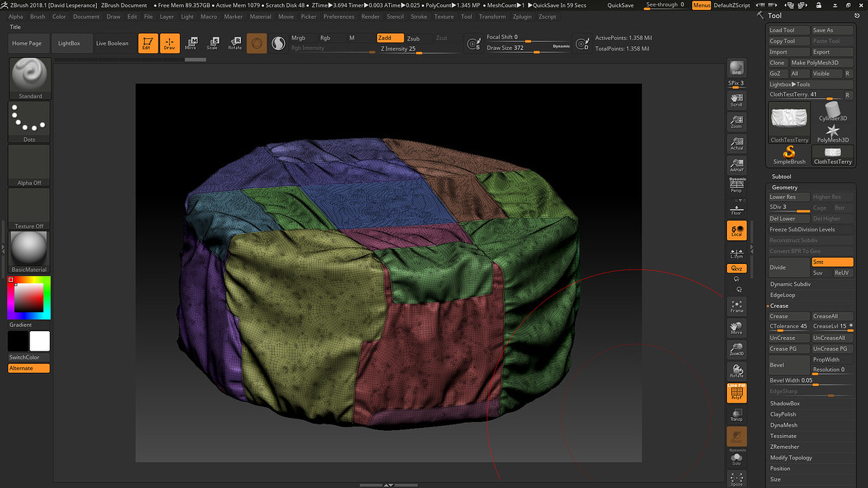Click the Gizmo 3D sphere icon

pos(256,43)
